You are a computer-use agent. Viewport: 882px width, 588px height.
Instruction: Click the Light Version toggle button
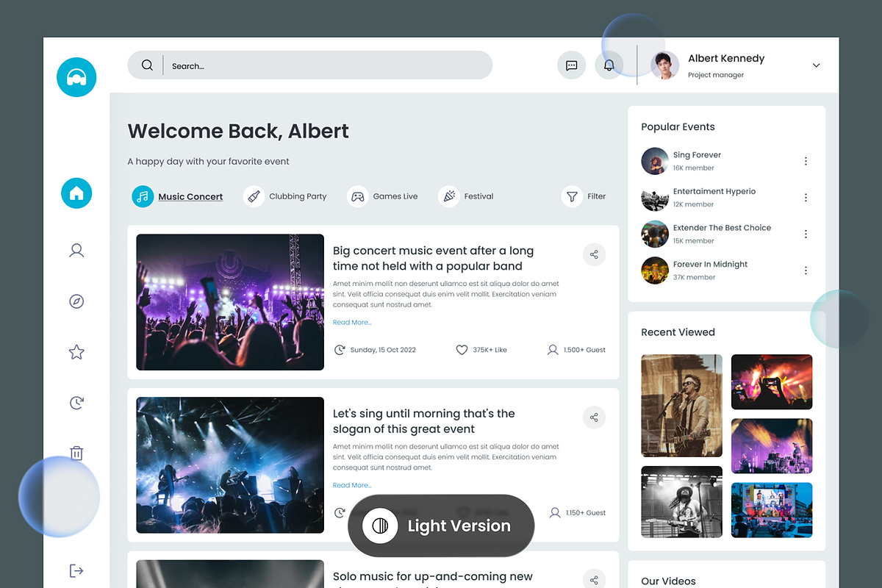(441, 526)
